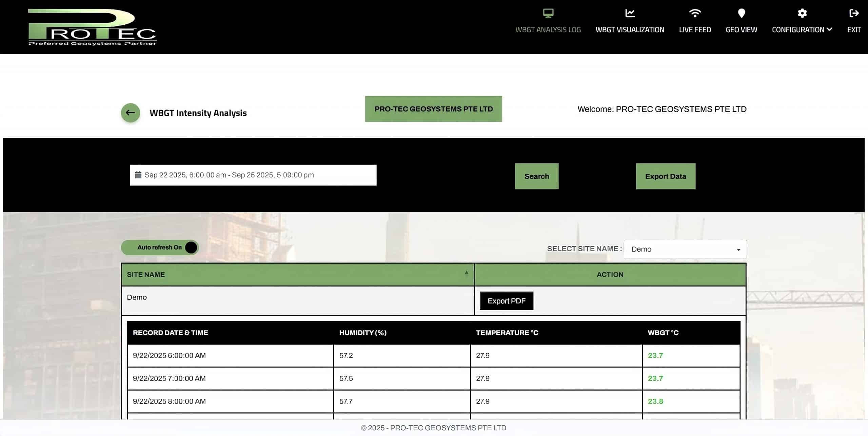Click the Live Feed wifi icon
This screenshot has height=436, width=868.
[695, 13]
